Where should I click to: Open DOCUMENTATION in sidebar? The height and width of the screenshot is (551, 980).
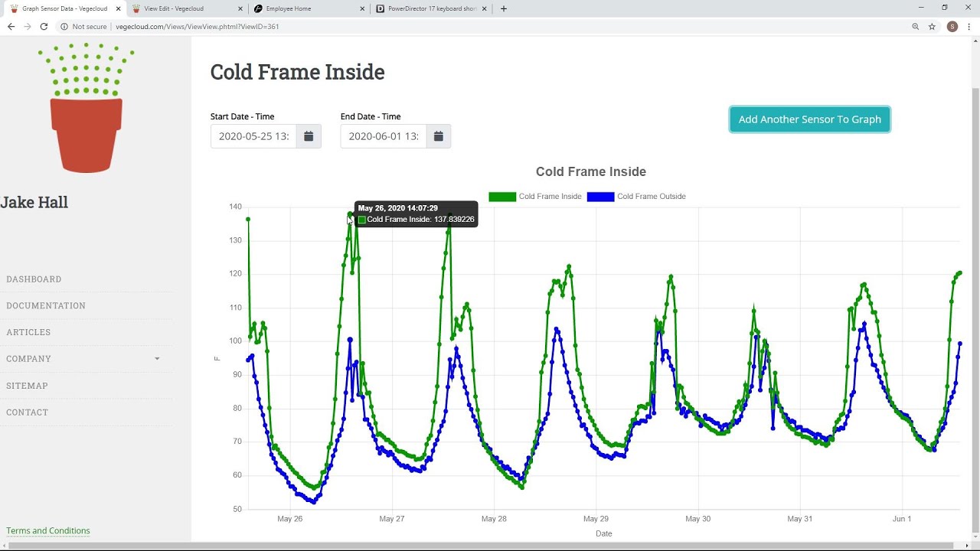pos(46,305)
